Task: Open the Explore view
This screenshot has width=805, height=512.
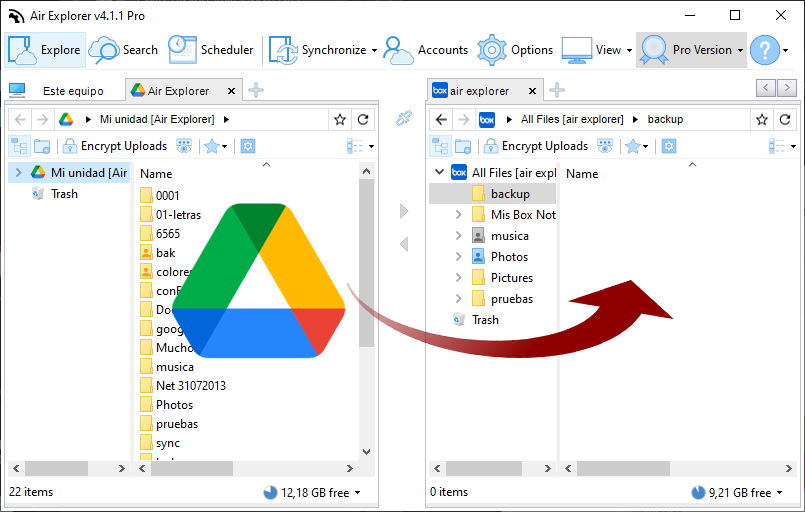Action: coord(45,50)
